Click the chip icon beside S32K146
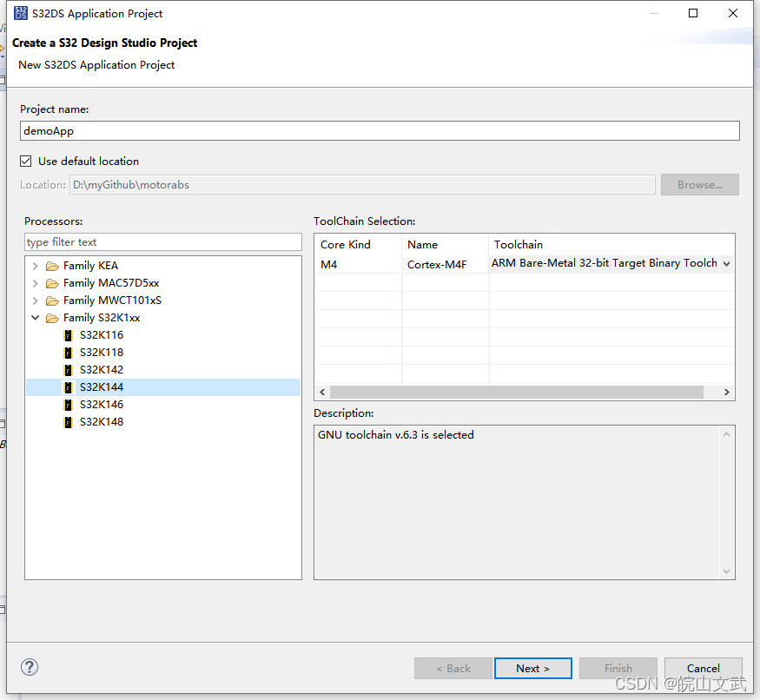 click(x=69, y=405)
